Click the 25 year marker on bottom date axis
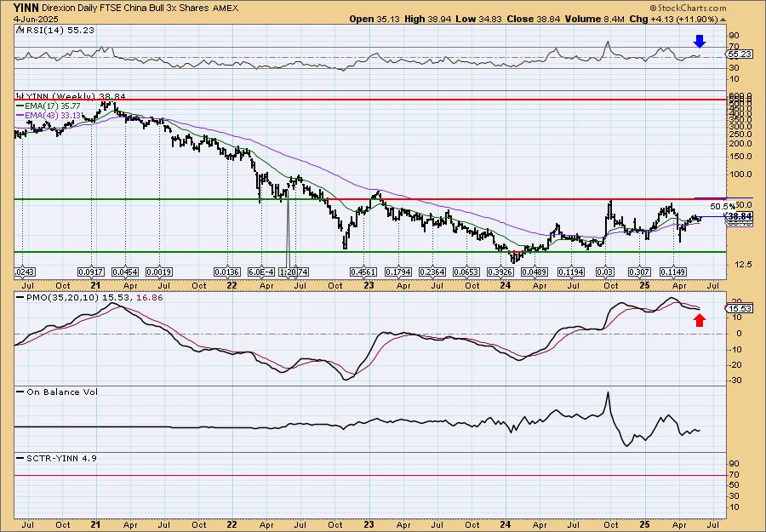 644,524
